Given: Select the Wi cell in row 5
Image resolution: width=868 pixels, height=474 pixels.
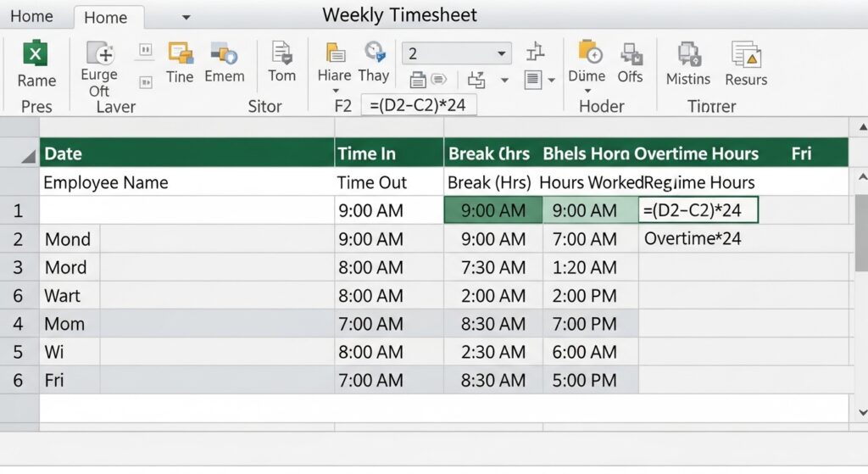Looking at the screenshot, I should click(x=70, y=352).
